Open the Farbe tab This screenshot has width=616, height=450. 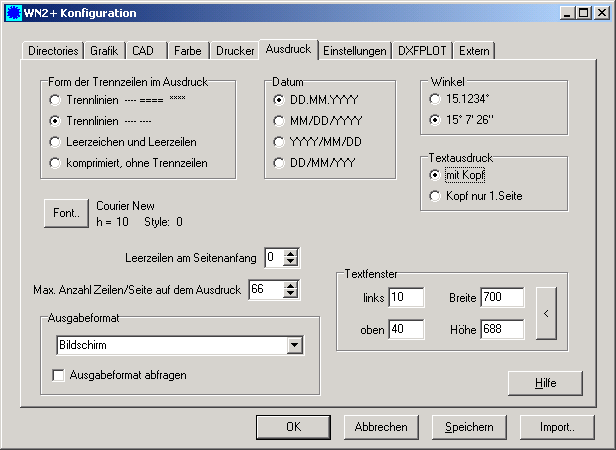pos(187,50)
